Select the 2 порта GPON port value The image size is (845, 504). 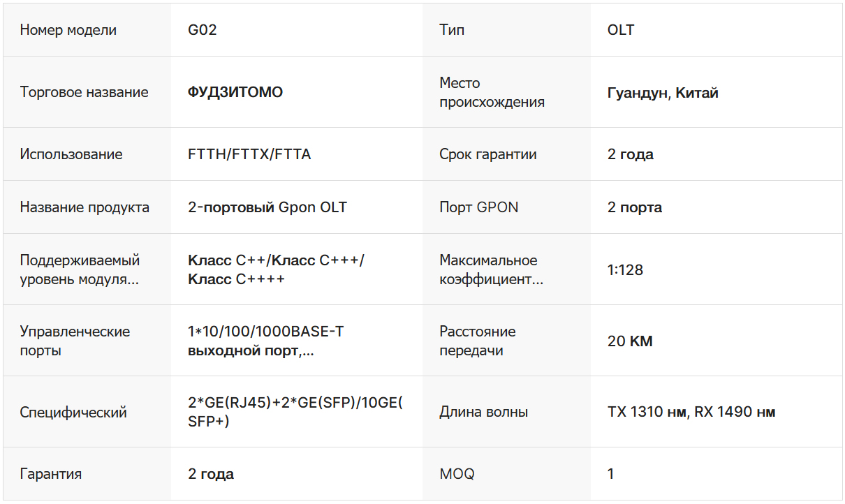pos(635,207)
